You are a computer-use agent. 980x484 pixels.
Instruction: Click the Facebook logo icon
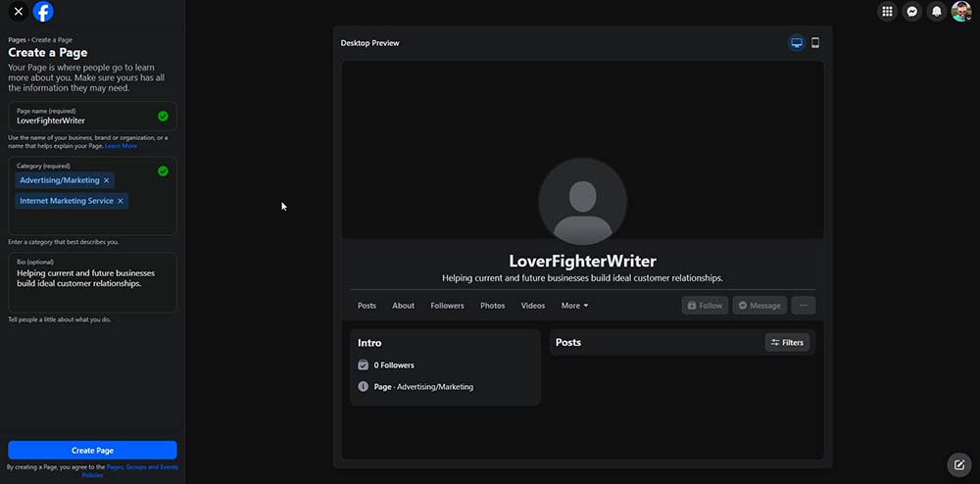pos(43,12)
